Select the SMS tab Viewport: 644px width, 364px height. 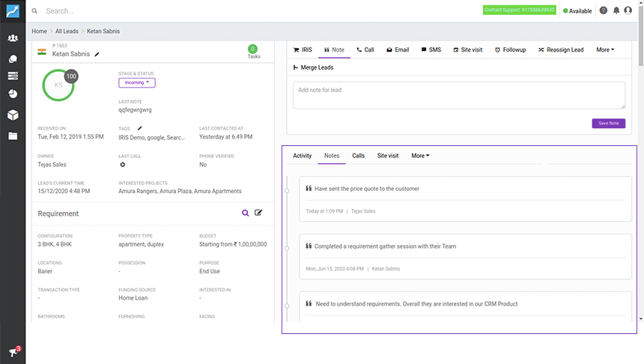pos(431,49)
